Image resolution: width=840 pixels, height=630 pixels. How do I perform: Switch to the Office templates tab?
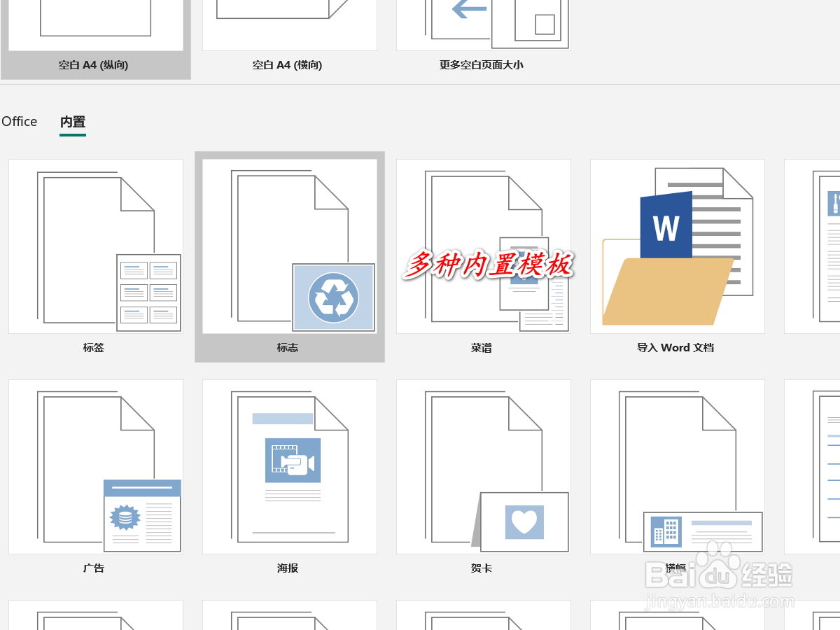point(19,122)
